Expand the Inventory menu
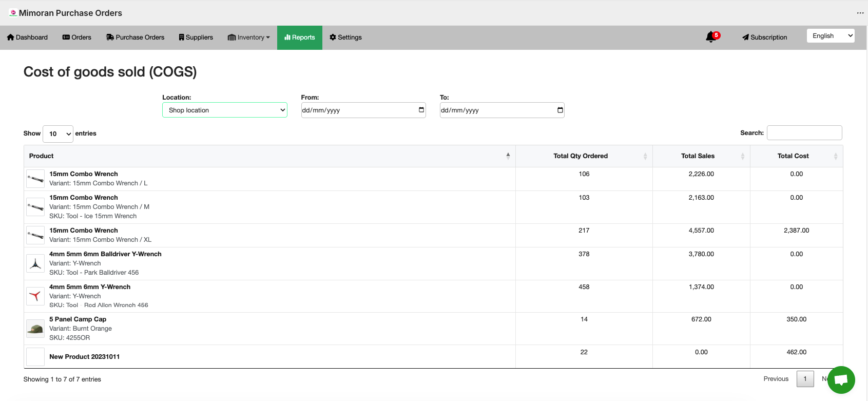Image resolution: width=868 pixels, height=401 pixels. (249, 37)
